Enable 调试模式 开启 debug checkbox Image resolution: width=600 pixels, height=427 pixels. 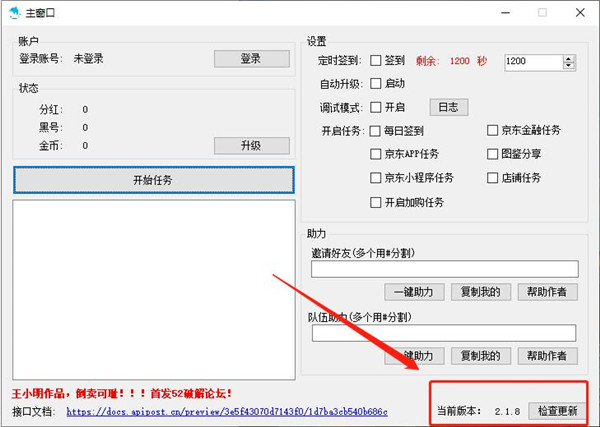tap(376, 107)
